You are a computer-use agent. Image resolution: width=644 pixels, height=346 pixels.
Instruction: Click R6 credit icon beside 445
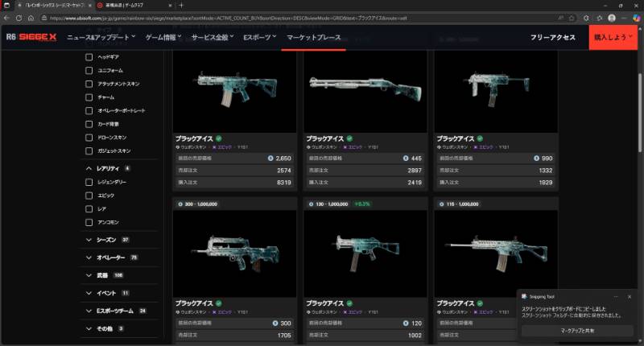(406, 158)
